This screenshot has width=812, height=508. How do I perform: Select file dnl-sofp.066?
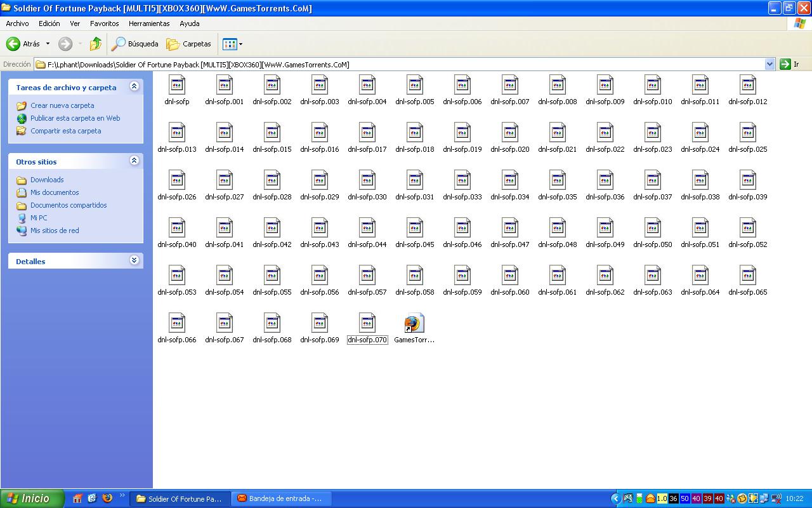pyautogui.click(x=177, y=328)
